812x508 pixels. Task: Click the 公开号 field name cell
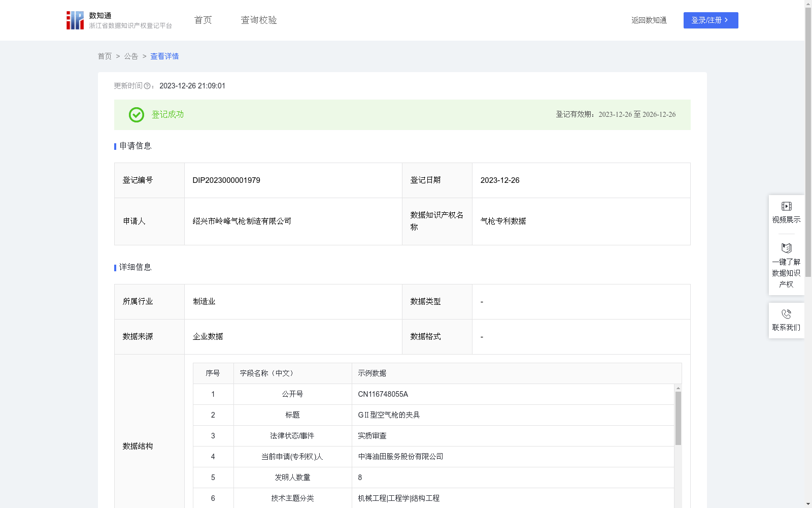[x=292, y=394]
